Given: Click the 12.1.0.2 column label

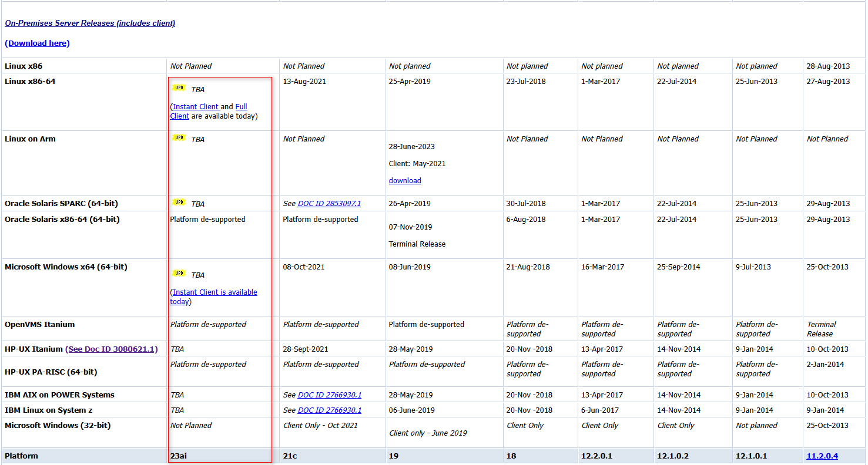Looking at the screenshot, I should 674,456.
